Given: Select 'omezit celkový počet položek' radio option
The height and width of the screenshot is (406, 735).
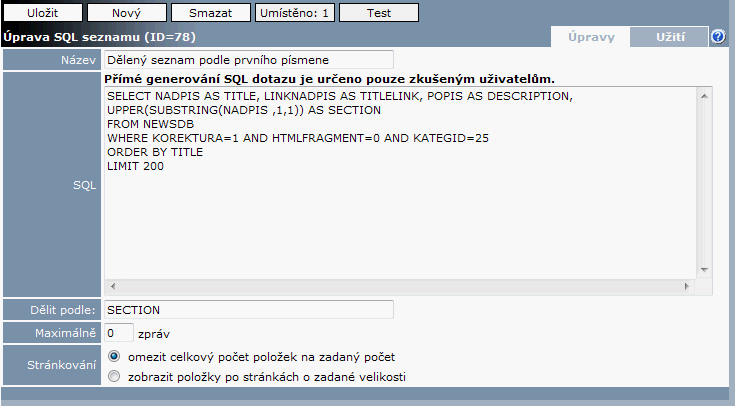Looking at the screenshot, I should (x=114, y=356).
